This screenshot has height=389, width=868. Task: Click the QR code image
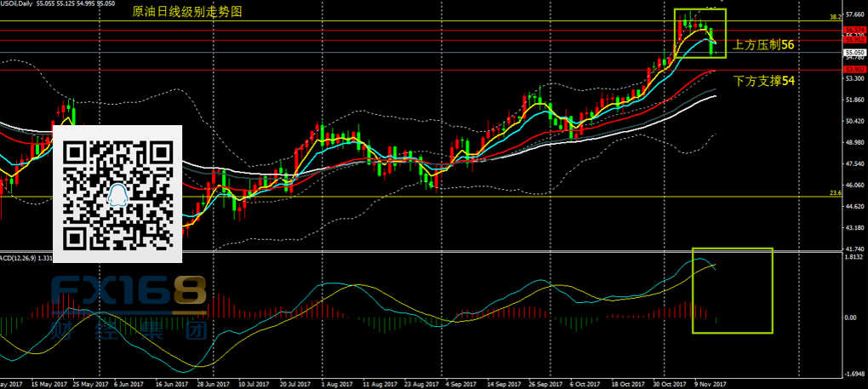coord(118,193)
